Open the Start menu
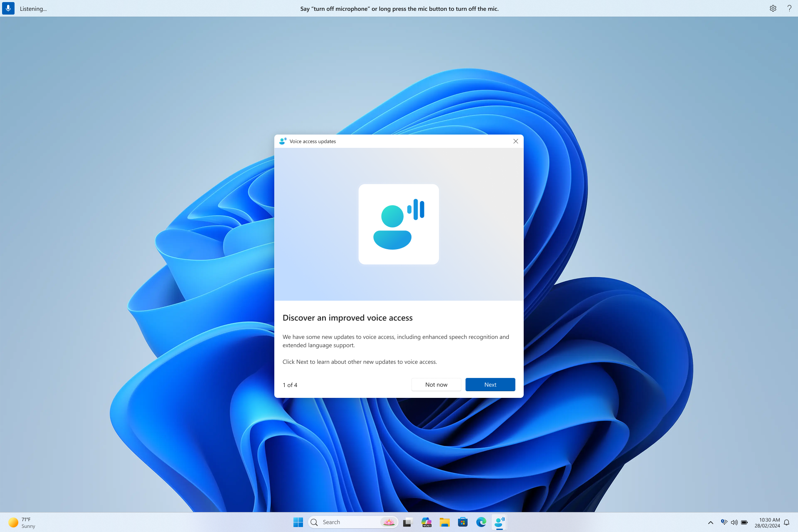 click(298, 522)
